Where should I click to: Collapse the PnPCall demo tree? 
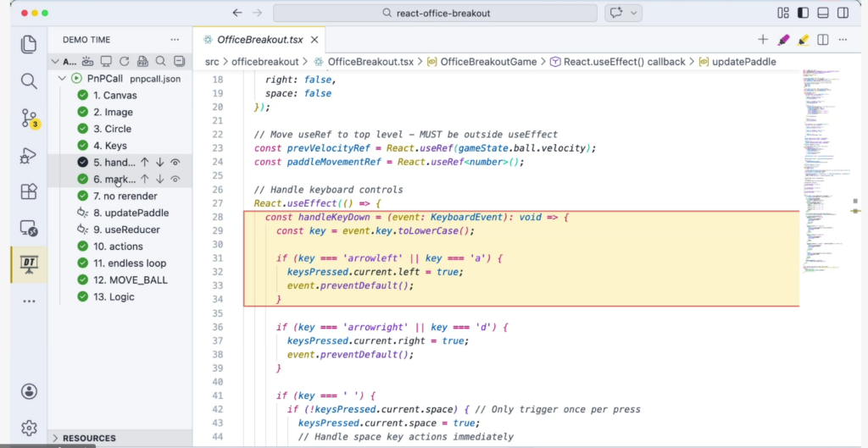pyautogui.click(x=62, y=78)
